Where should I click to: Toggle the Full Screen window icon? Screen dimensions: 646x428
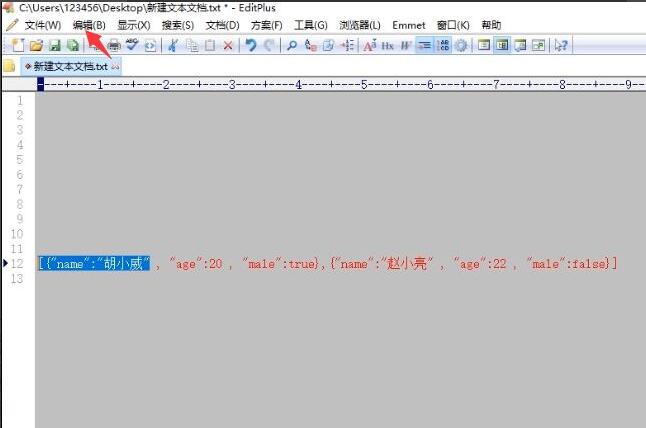[x=538, y=45]
